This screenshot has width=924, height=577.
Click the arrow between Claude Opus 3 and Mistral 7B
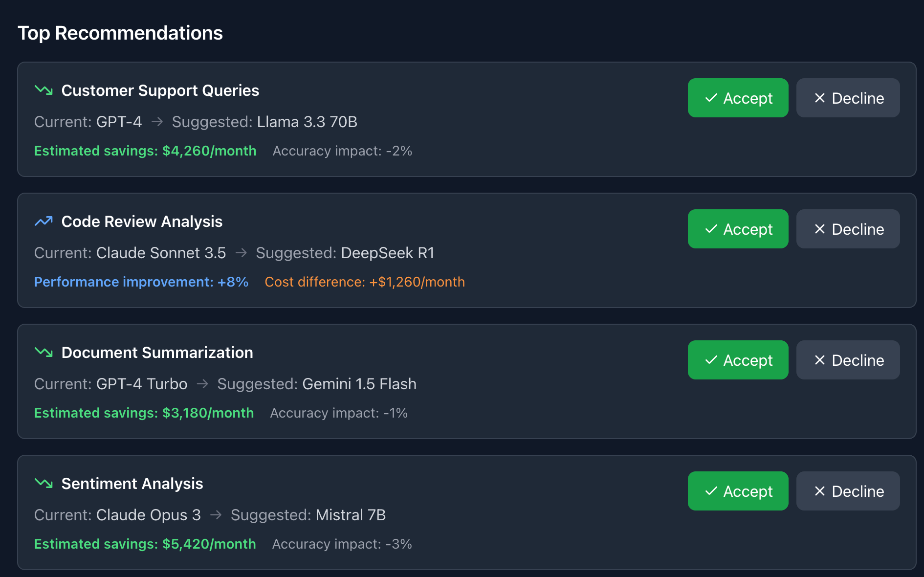[216, 515]
